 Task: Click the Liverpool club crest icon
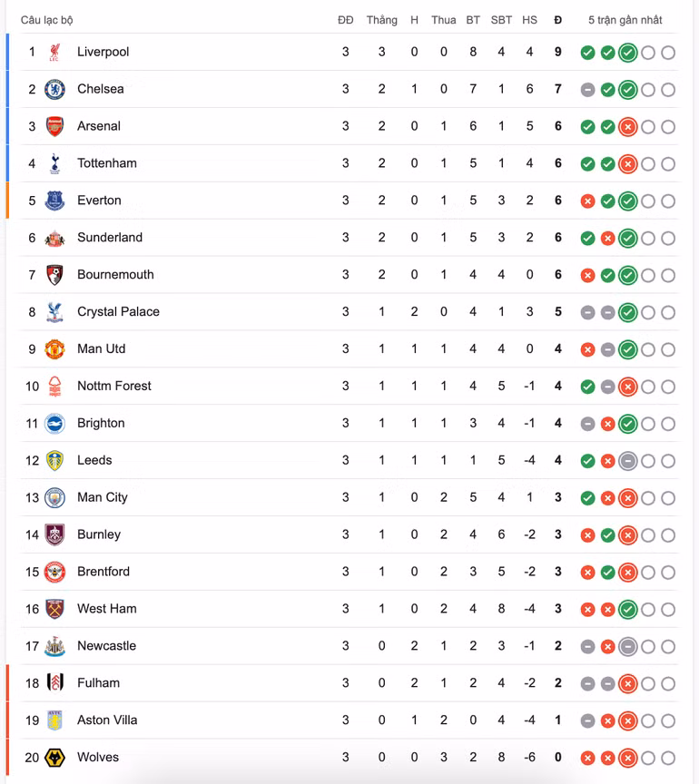click(x=55, y=52)
